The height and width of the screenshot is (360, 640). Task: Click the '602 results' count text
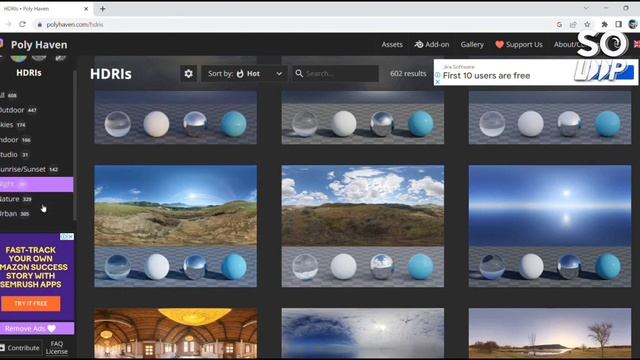coord(408,73)
